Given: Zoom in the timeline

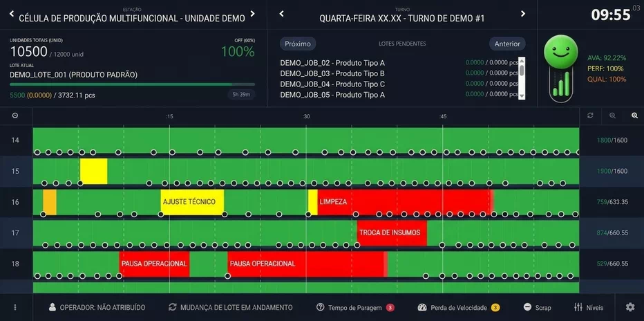Looking at the screenshot, I should (x=634, y=116).
